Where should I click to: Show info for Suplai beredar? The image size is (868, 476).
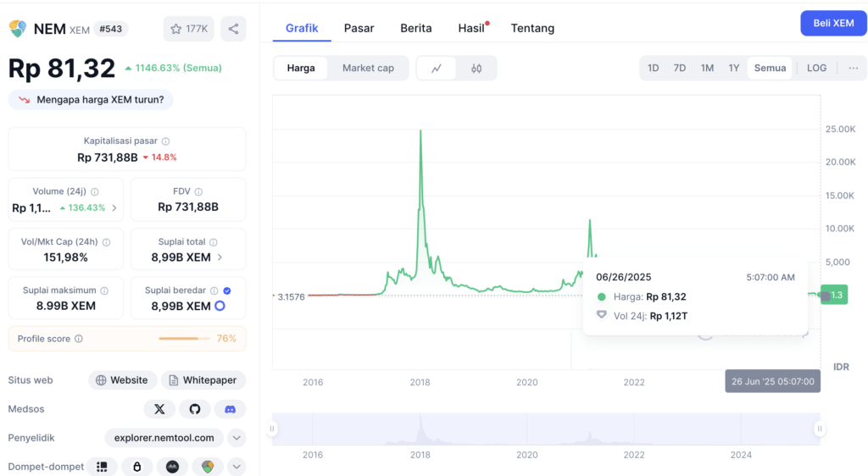[x=214, y=291]
